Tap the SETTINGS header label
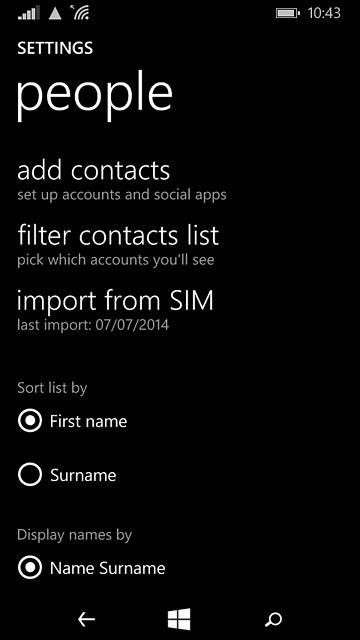Screen dimensions: 360x640 (x=55, y=48)
